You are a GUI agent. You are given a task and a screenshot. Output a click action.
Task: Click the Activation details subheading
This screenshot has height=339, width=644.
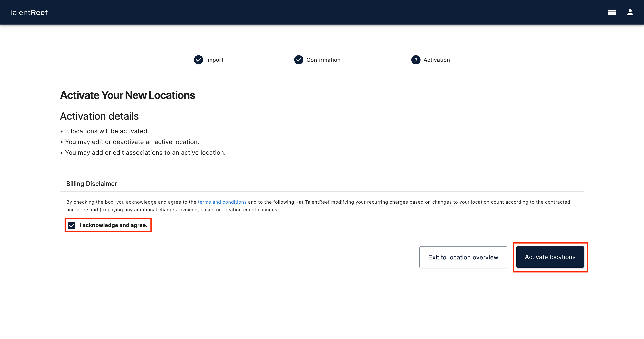[99, 116]
